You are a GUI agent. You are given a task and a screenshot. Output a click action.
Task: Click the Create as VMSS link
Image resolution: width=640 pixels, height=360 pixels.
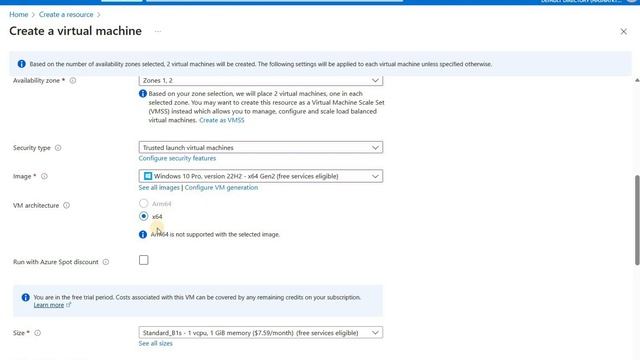(x=222, y=120)
